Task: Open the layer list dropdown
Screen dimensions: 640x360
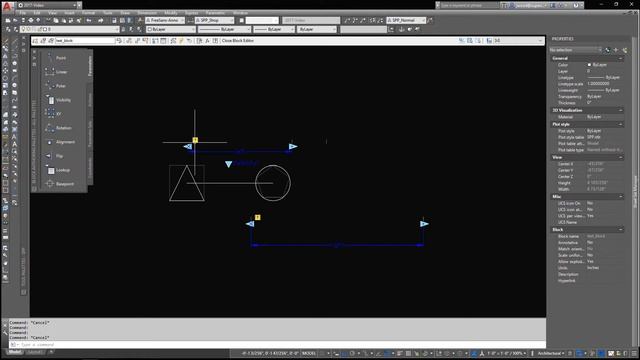Action: click(x=69, y=29)
